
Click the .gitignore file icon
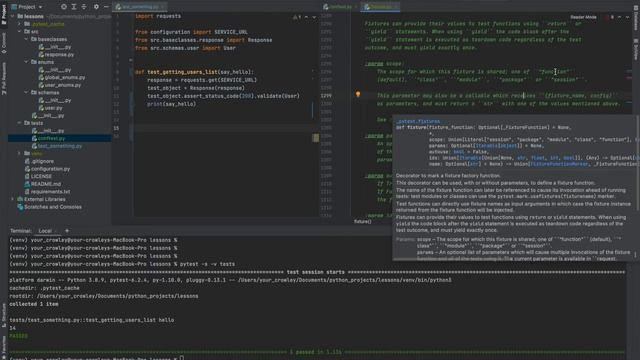(x=27, y=161)
